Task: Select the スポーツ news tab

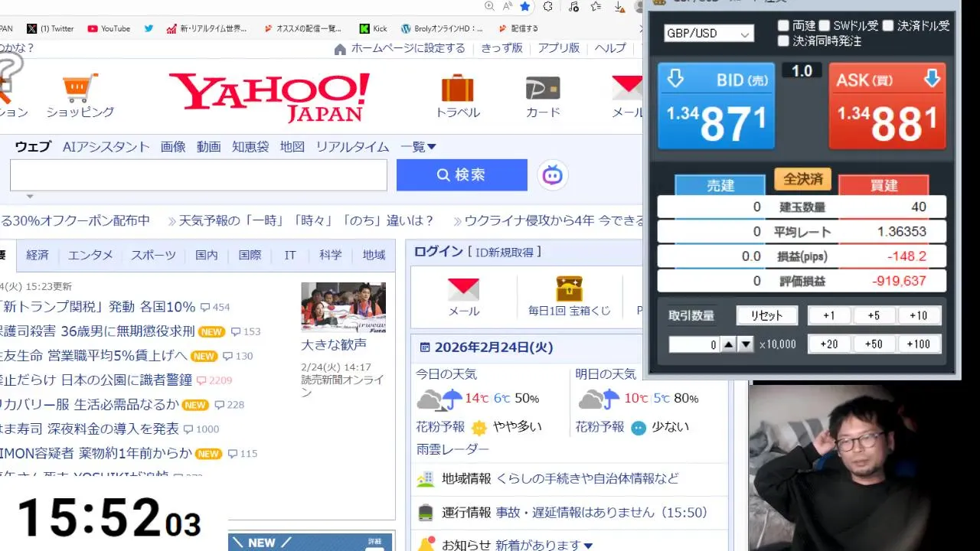Action: point(153,256)
